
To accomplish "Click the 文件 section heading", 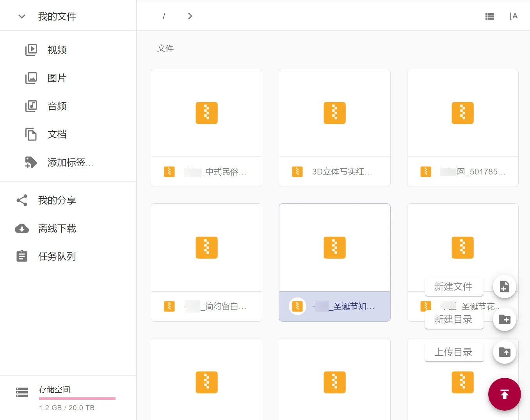I will [165, 48].
